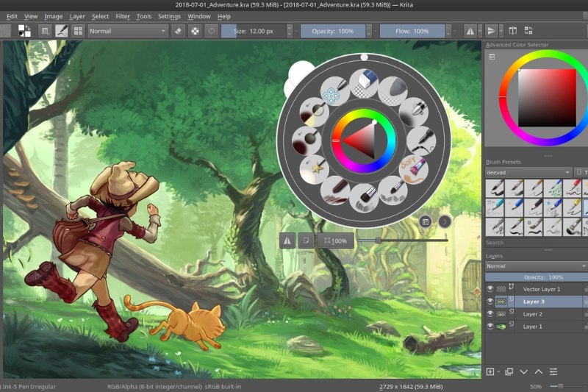Viewport: 588px width, 392px height.
Task: Toggle canvas mirror in popup palette
Action: click(x=287, y=240)
